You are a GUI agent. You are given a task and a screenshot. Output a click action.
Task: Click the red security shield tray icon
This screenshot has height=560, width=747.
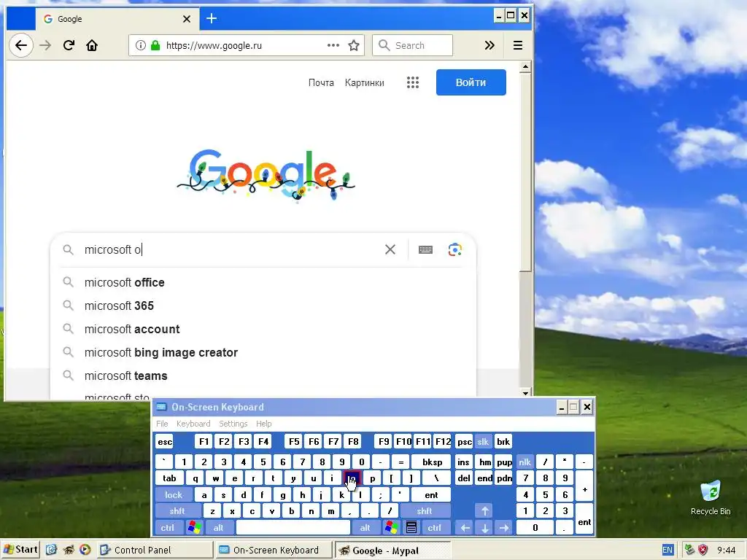tap(703, 550)
